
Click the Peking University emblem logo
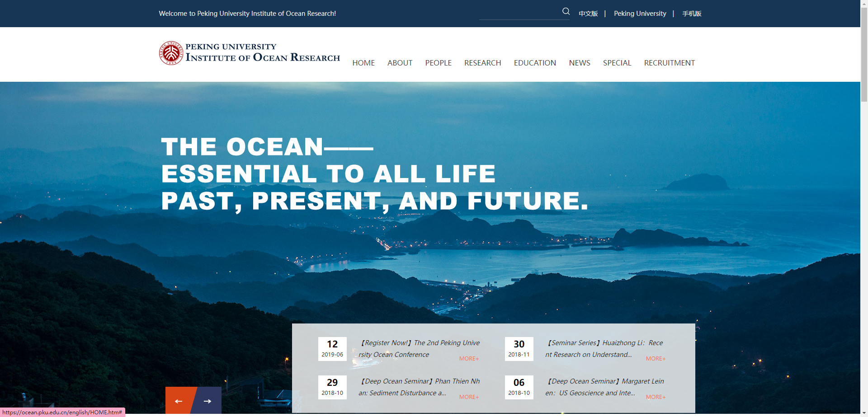(171, 53)
